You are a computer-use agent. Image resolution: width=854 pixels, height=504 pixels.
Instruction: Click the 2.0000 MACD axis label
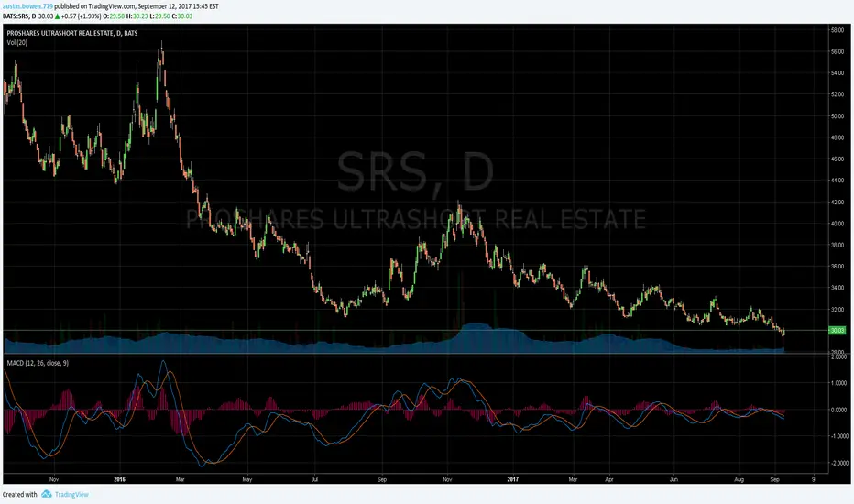coord(838,356)
